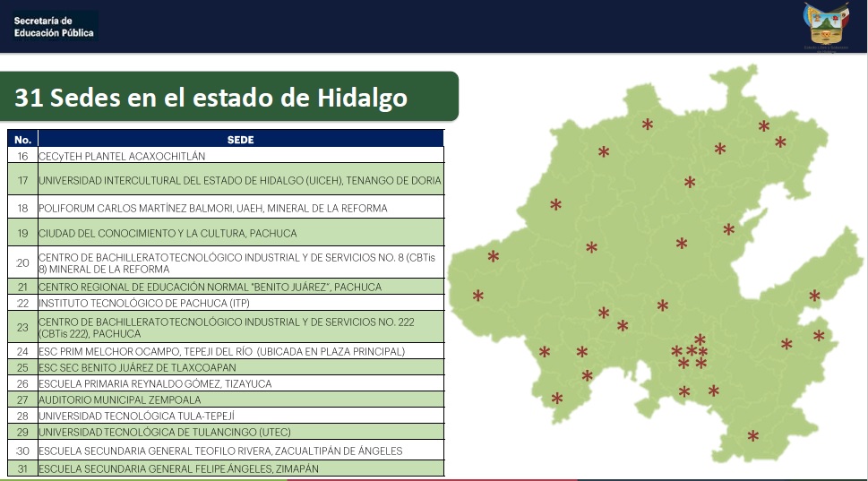This screenshot has width=868, height=481.
Task: Click row 24 Melchor Ocampo Tepeji
Action: click(226, 351)
